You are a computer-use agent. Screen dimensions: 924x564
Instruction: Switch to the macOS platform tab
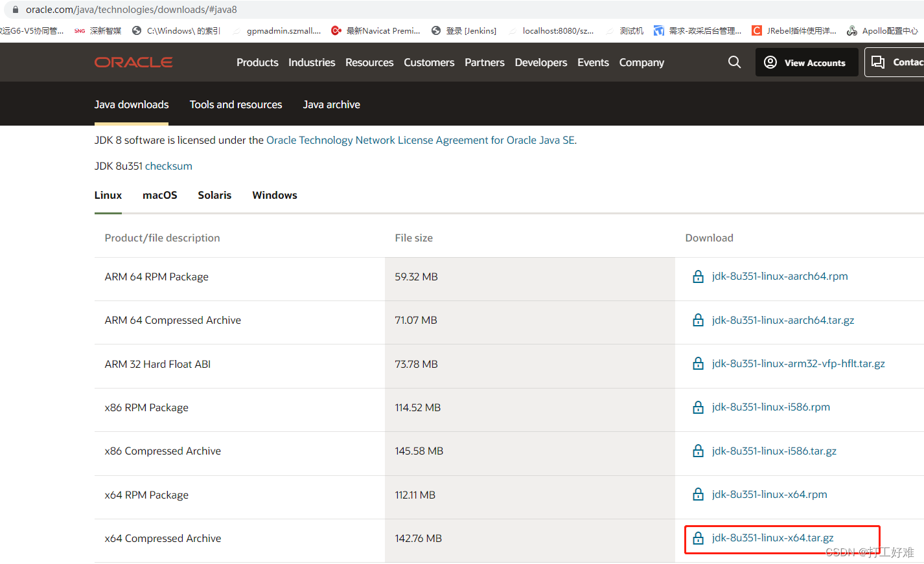[x=160, y=195]
